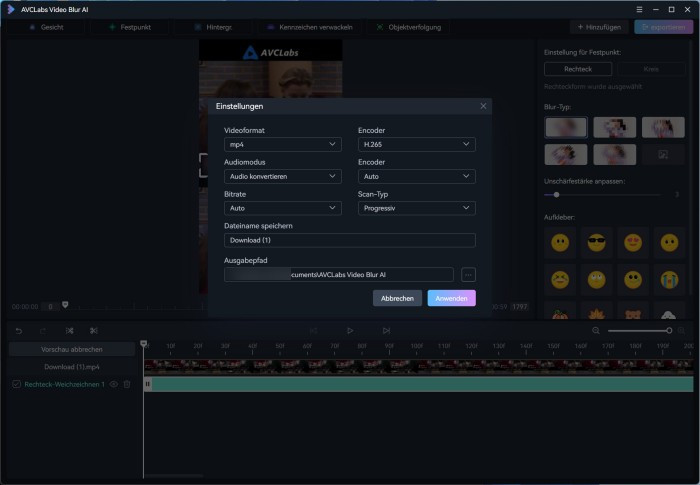Screen dimensions: 700x485
Task: Play the video preview
Action: (350, 331)
